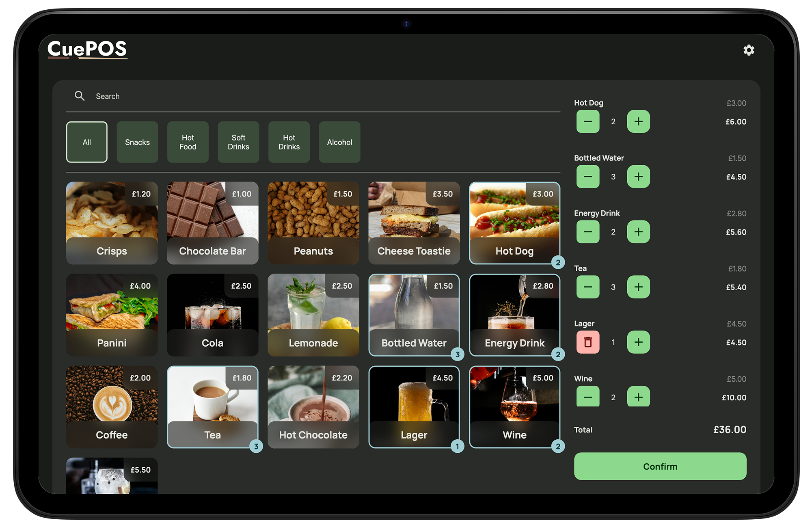
Task: Decrease Bottled Water quantity with minus
Action: pyautogui.click(x=587, y=177)
